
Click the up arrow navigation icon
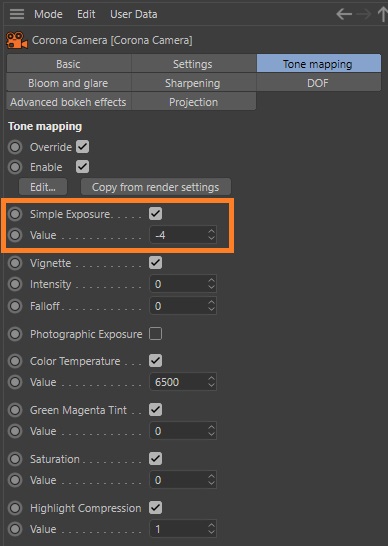[x=383, y=14]
